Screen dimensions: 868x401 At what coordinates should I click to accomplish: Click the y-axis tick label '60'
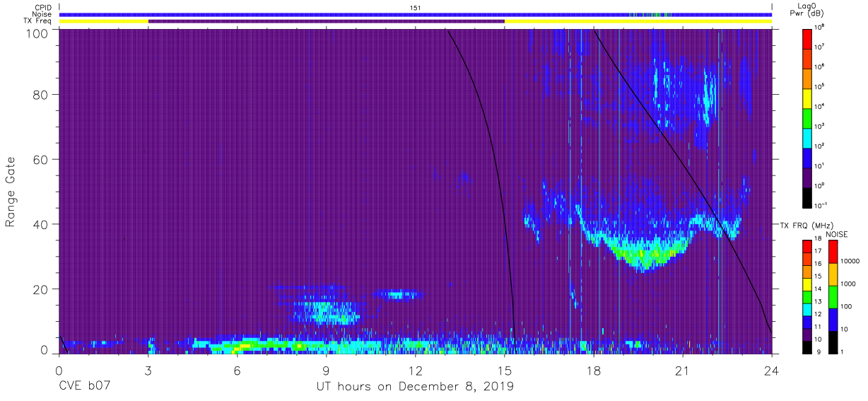click(x=40, y=159)
